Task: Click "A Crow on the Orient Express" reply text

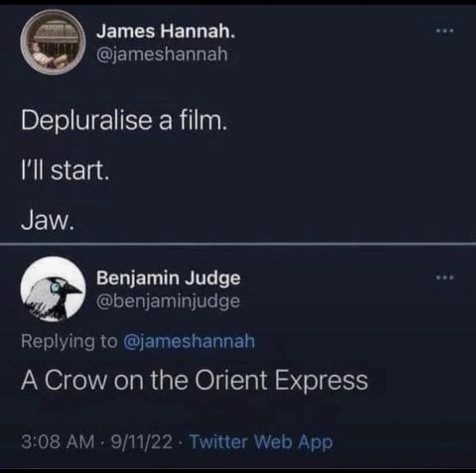Action: [195, 381]
